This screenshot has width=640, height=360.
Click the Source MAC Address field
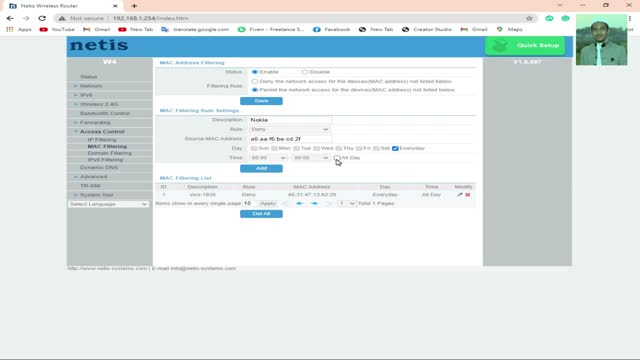(x=290, y=139)
